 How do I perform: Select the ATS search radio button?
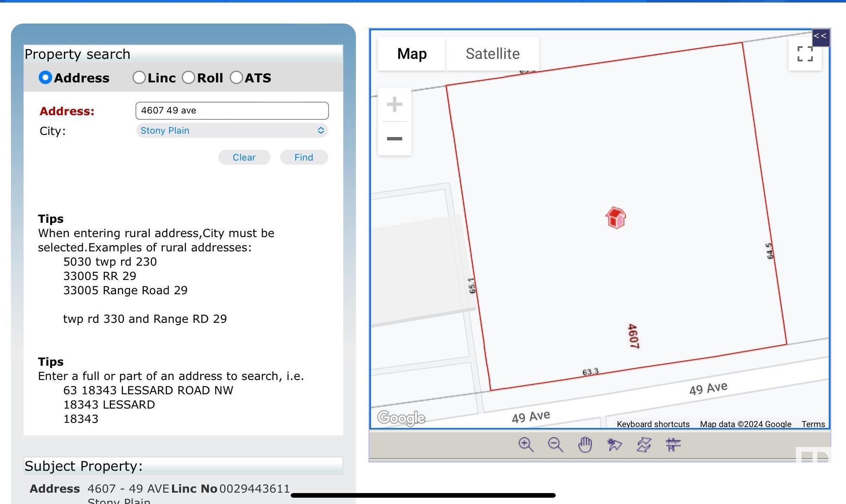(x=236, y=77)
